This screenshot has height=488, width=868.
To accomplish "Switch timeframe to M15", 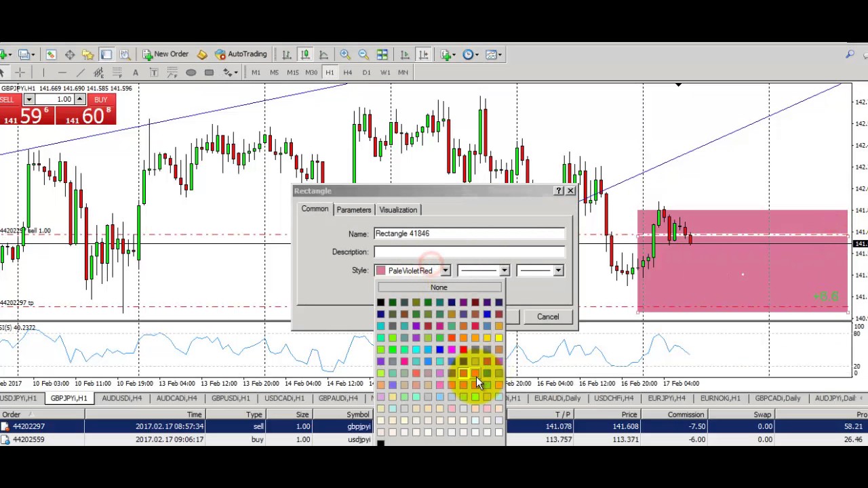I will coord(292,73).
